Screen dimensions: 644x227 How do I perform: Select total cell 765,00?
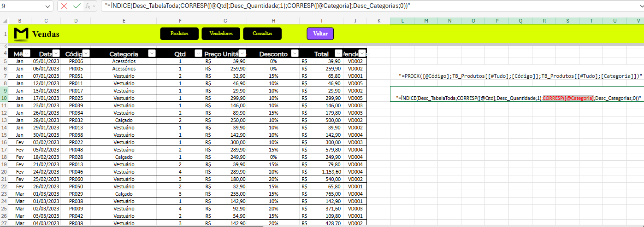point(322,194)
